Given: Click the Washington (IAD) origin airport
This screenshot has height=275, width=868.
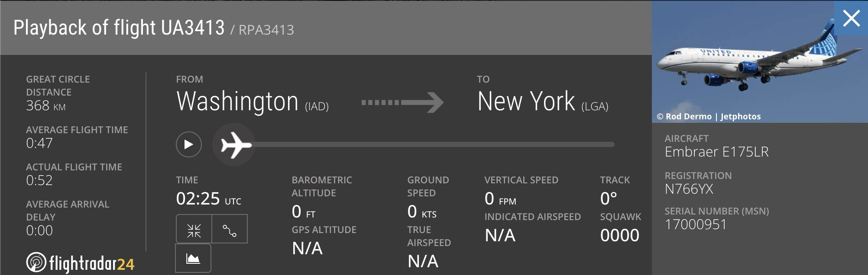Looking at the screenshot, I should 252,102.
